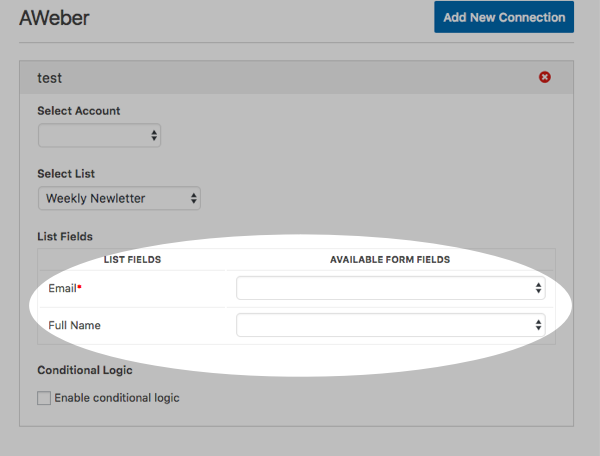600x456 pixels.
Task: Click the Conditional Logic section heading
Action: coord(85,370)
